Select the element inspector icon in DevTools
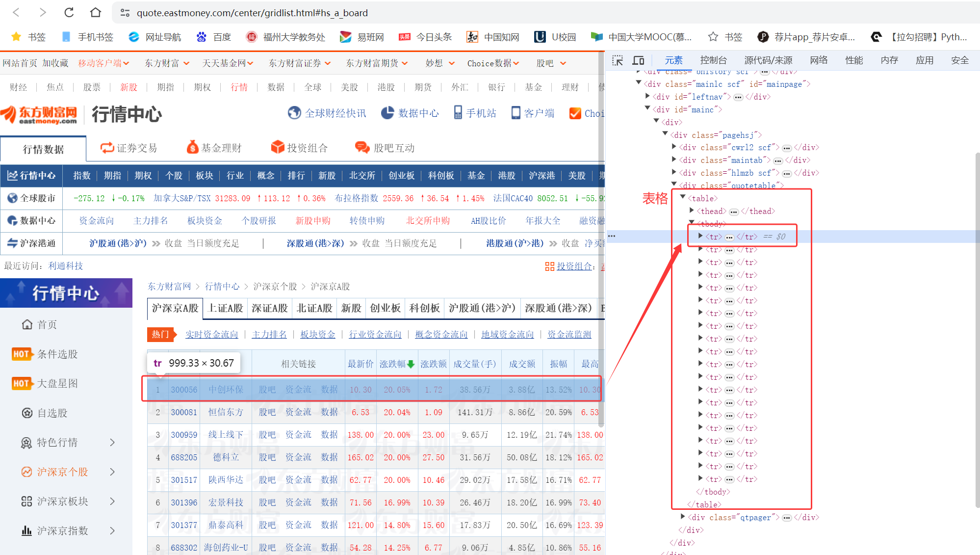This screenshot has width=980, height=555. pyautogui.click(x=618, y=60)
